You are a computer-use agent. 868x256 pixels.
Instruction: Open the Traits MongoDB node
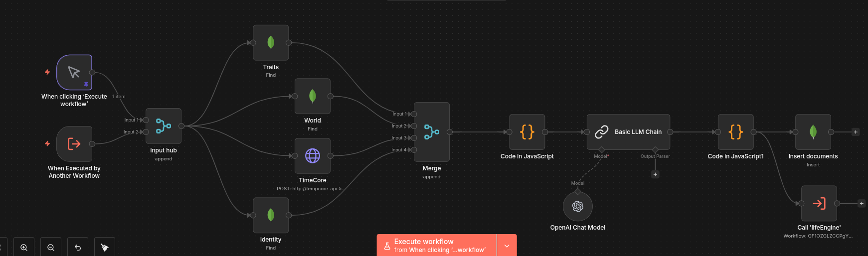point(271,43)
